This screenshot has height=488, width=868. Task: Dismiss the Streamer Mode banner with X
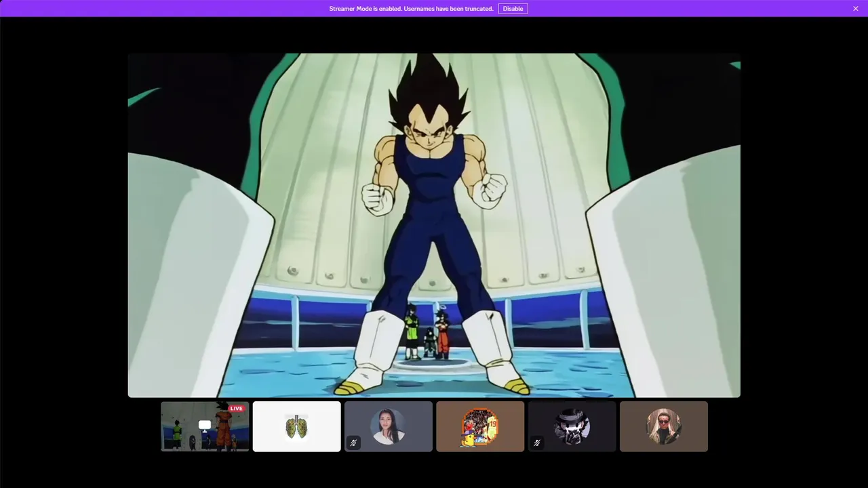pos(856,9)
